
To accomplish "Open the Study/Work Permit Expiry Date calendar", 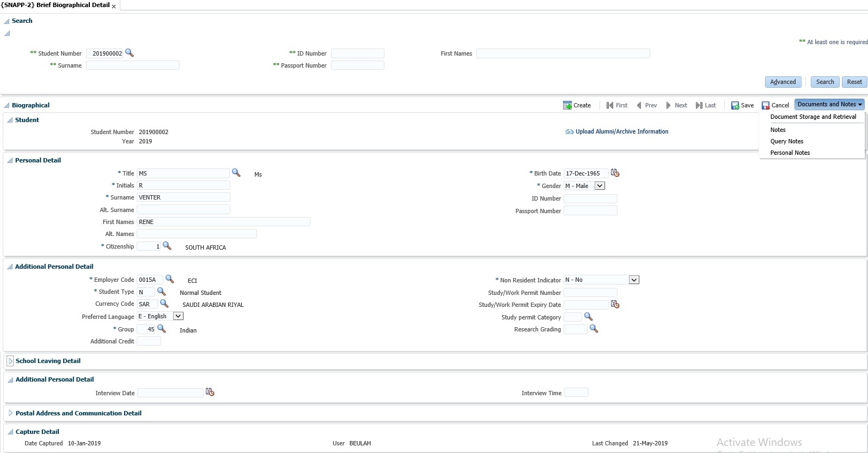I will click(615, 304).
